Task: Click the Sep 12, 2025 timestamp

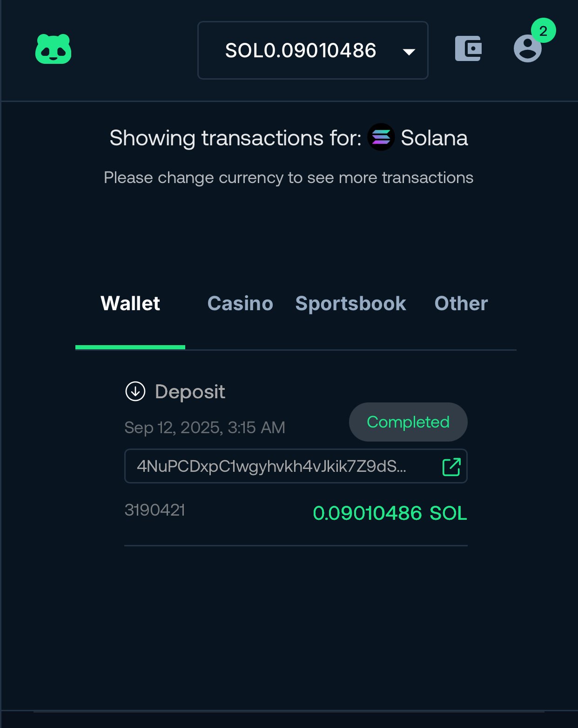Action: pos(205,428)
